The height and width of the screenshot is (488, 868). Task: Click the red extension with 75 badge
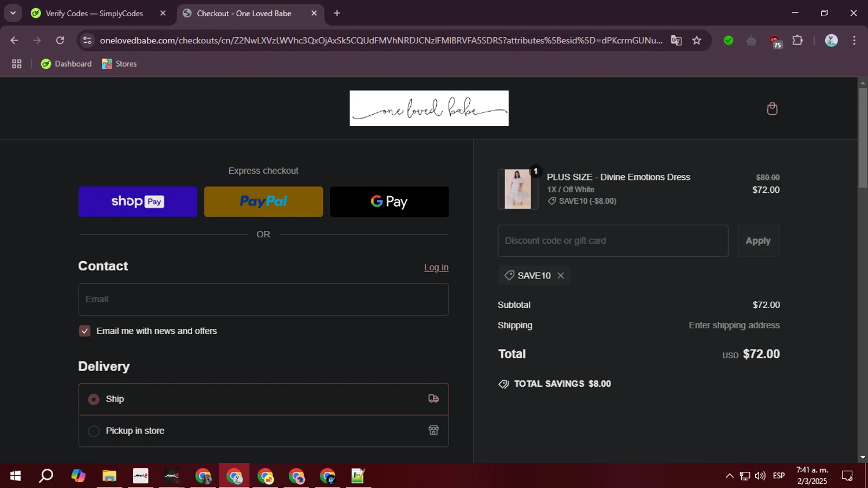(x=775, y=41)
